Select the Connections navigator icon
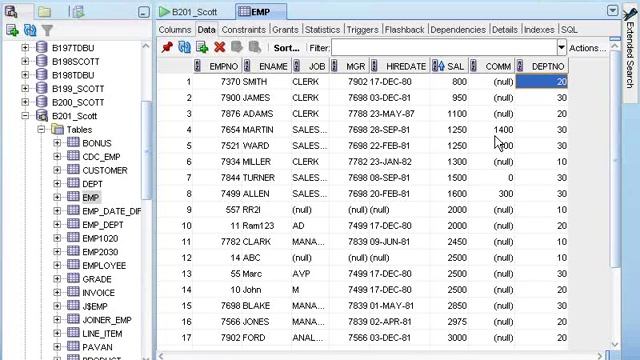 [11, 11]
